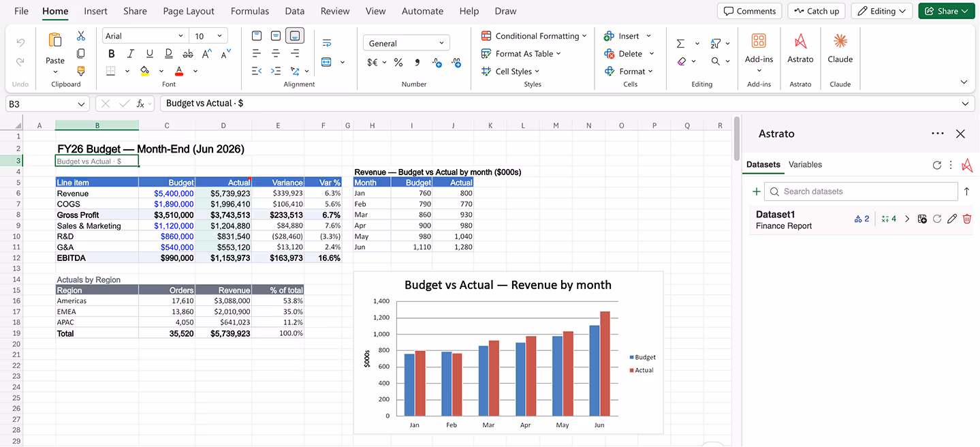Open the Name Box dropdown showing B3
The height and width of the screenshot is (447, 980).
click(x=82, y=104)
